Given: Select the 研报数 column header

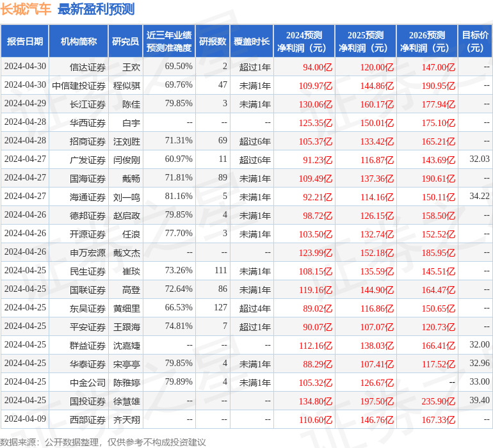Looking at the screenshot, I should coord(213,41).
